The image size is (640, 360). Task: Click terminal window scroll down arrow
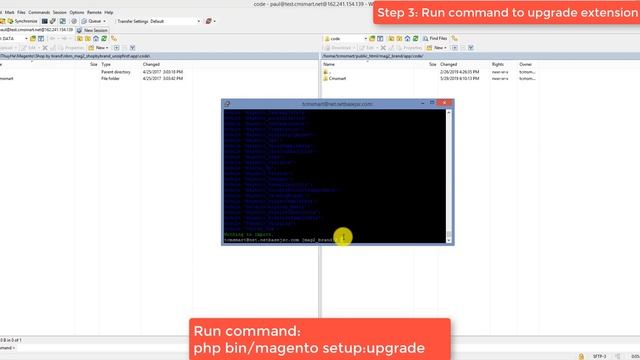449,240
